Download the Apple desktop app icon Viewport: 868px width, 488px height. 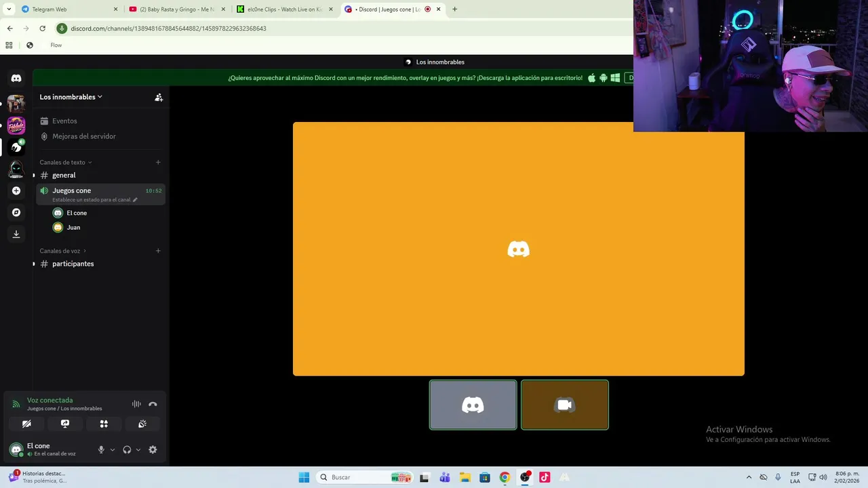point(591,78)
